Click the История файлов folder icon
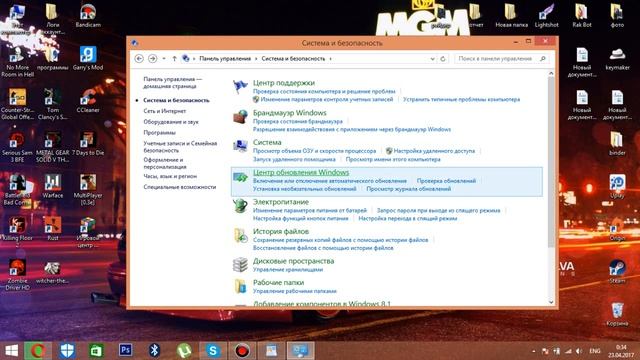 [x=240, y=236]
